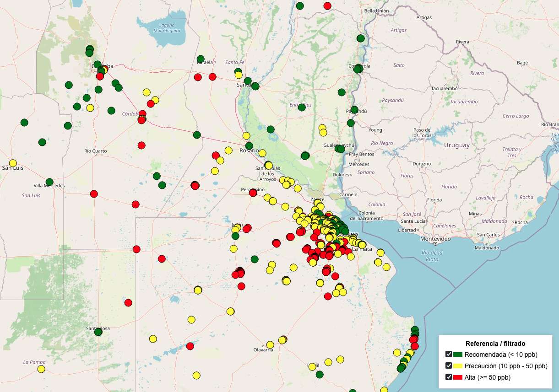The width and height of the screenshot is (559, 392).
Task: Open the yellow marker above Olavarría
Action: coord(270,344)
